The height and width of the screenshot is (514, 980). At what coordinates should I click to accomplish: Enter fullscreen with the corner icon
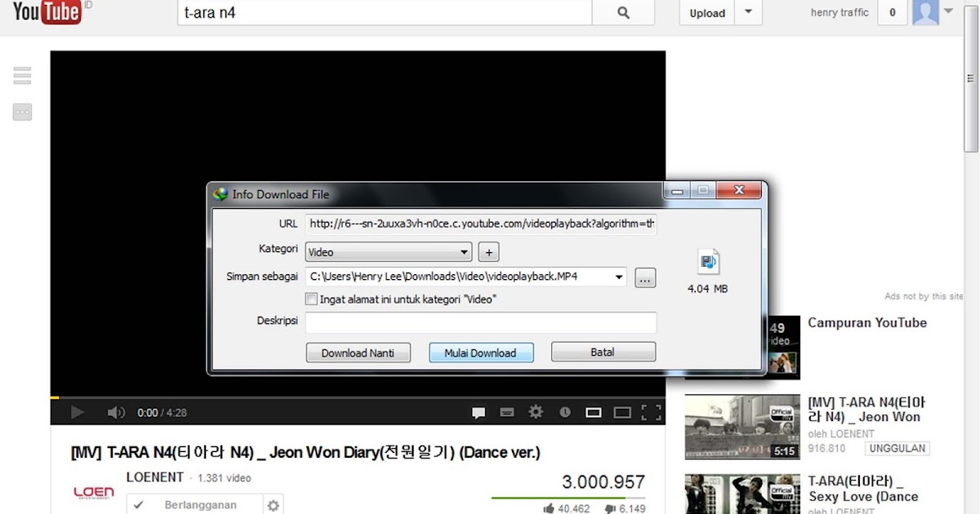tap(651, 413)
